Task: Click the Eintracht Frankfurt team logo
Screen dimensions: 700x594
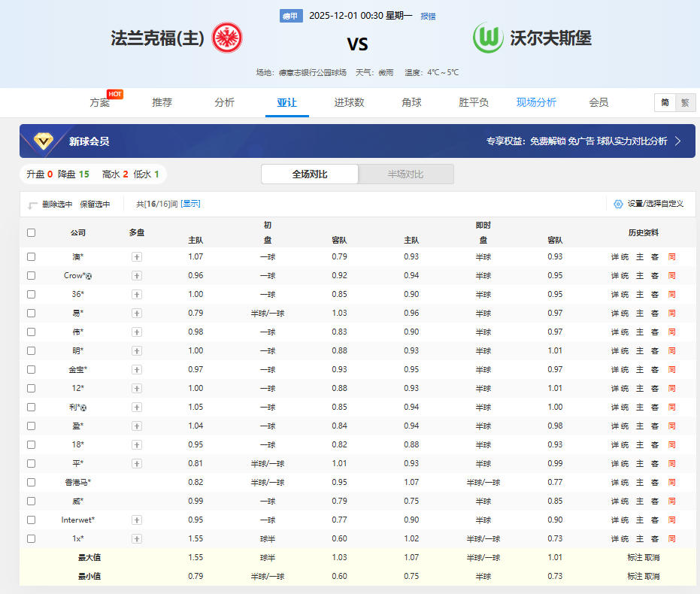Action: click(x=227, y=38)
